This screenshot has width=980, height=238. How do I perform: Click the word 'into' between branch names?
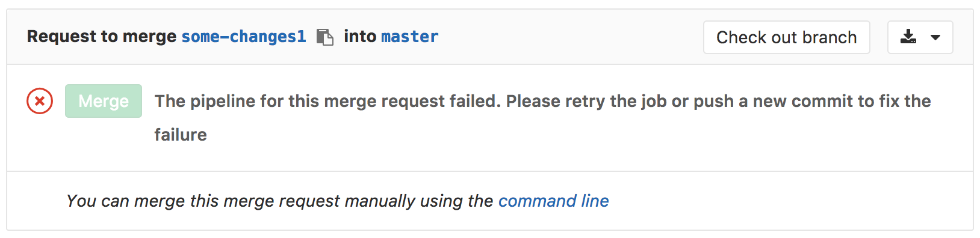click(360, 37)
